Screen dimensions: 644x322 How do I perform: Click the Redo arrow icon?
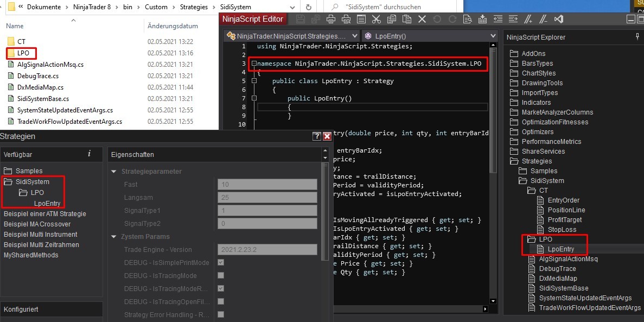click(452, 19)
